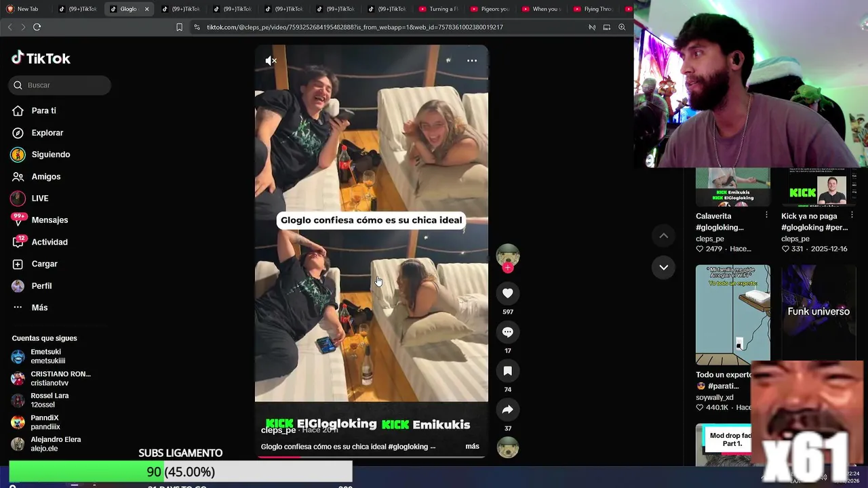This screenshot has width=868, height=488.
Task: Close the active Gloglo tab
Action: point(146,9)
